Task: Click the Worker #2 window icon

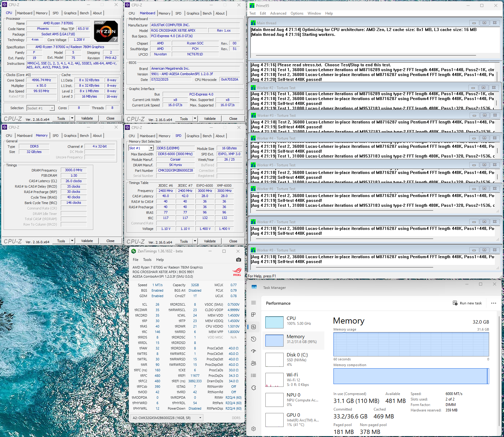Action: (253, 88)
